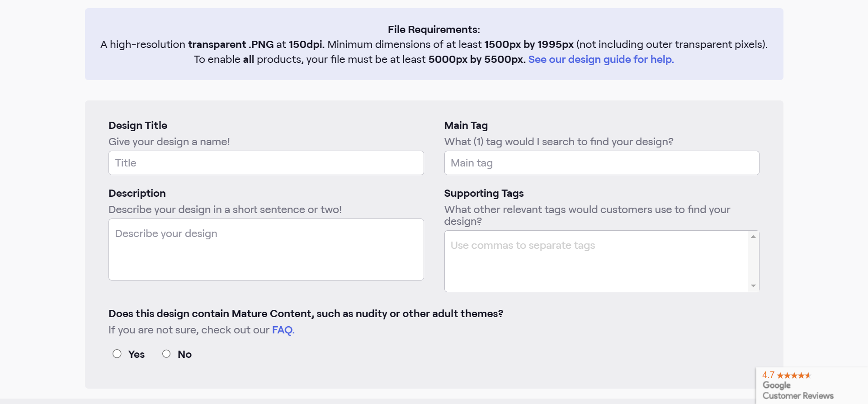Click the "Supporting Tags" field label
Viewport: 868px width, 404px height.
click(484, 193)
